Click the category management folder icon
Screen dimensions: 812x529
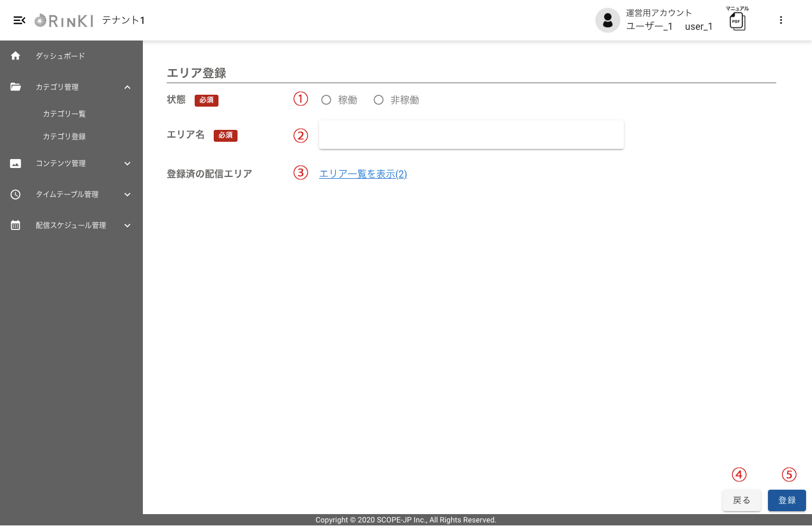[x=16, y=87]
